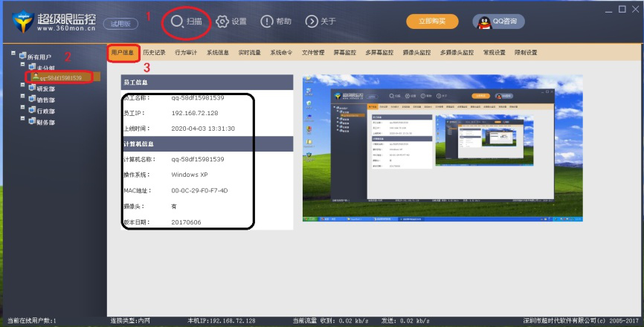Screen dimensions: 644x327
Task: Open the 限制设置 tab
Action: coord(526,53)
